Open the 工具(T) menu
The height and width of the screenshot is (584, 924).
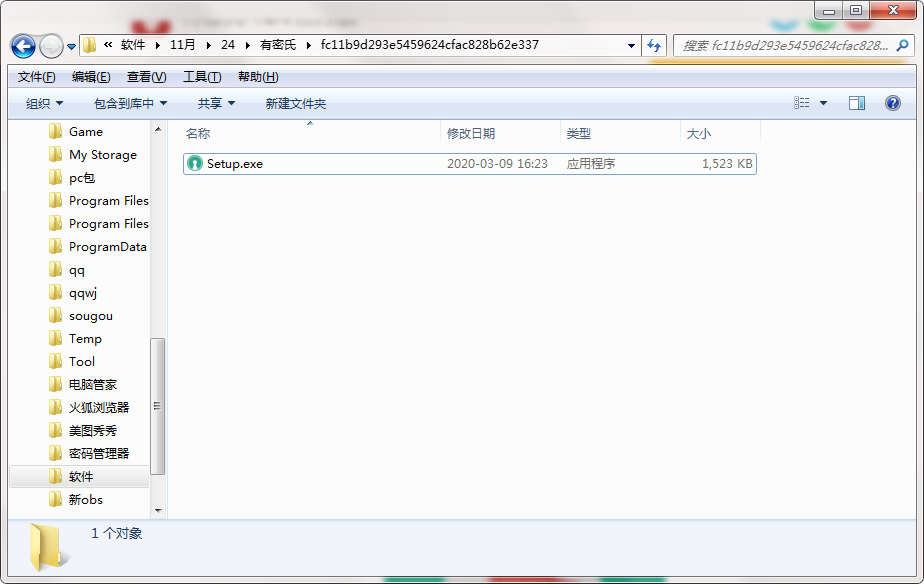pos(201,77)
